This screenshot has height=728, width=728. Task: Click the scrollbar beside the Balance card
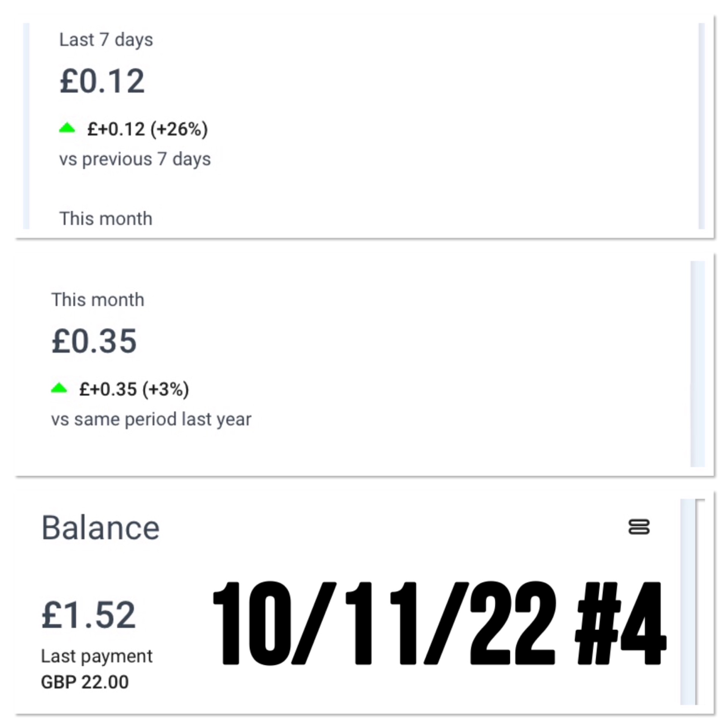tap(688, 603)
